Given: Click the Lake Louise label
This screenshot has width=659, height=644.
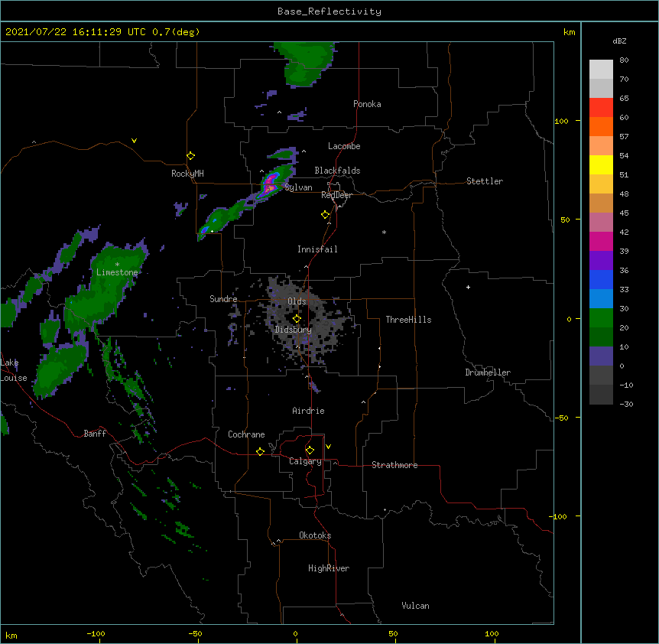Looking at the screenshot, I should [14, 370].
